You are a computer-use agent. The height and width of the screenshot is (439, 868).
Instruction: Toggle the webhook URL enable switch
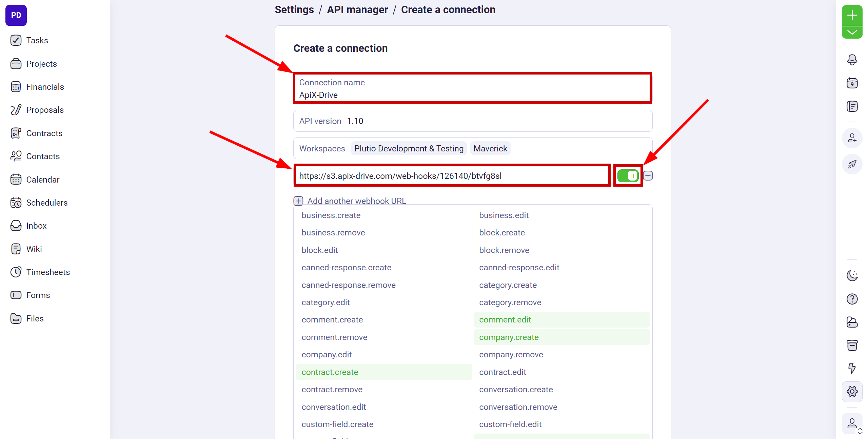[627, 176]
